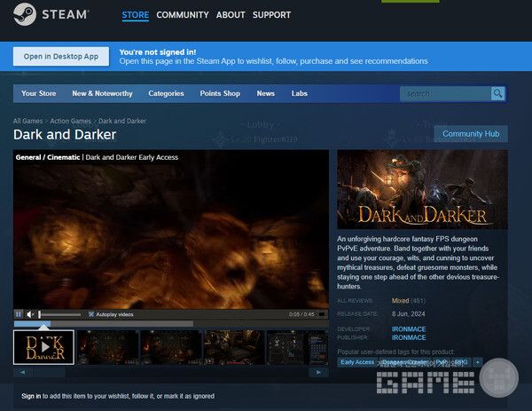Click the plus button to add tags

pos(478,362)
